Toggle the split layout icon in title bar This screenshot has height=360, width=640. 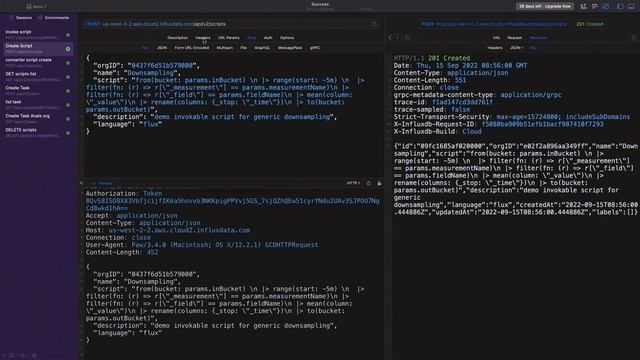coord(606,6)
